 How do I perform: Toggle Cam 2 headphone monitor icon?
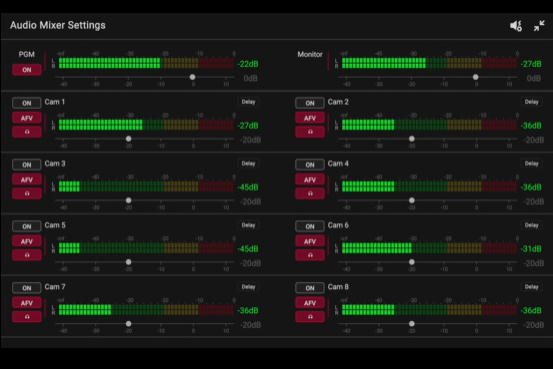310,132
